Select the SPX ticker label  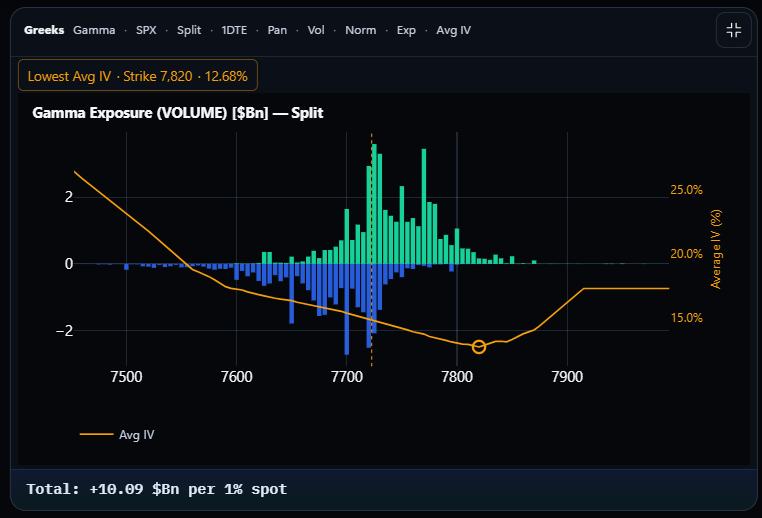coord(146,30)
